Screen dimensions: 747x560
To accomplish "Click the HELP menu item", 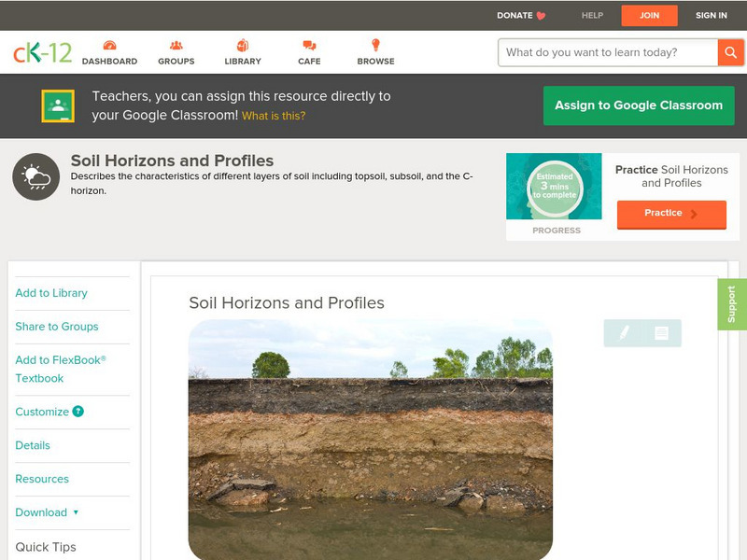I will pos(595,15).
